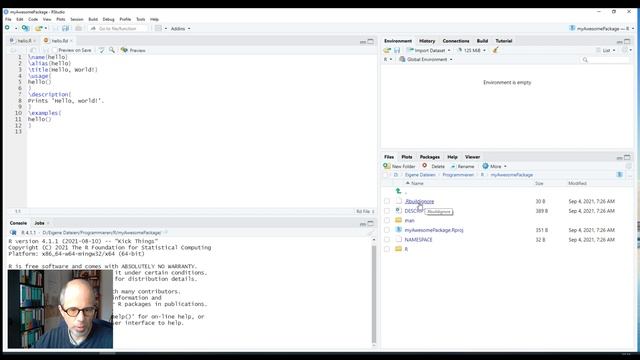The image size is (640, 360).
Task: Check the myAwesomePackage.Rproj checkbox
Action: click(x=387, y=230)
